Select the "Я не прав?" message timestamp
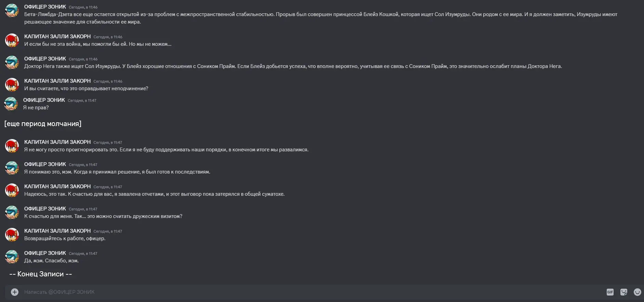Screen dimensions: 644x302 point(82,100)
